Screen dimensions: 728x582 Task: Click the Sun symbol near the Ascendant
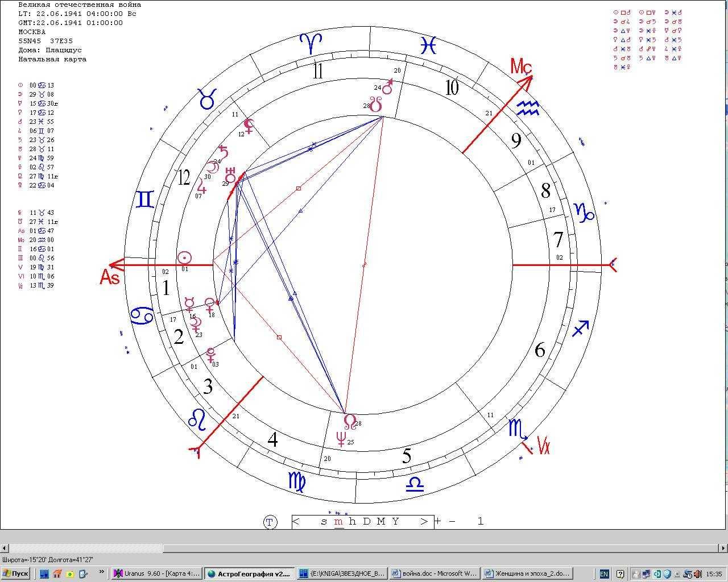pos(184,258)
